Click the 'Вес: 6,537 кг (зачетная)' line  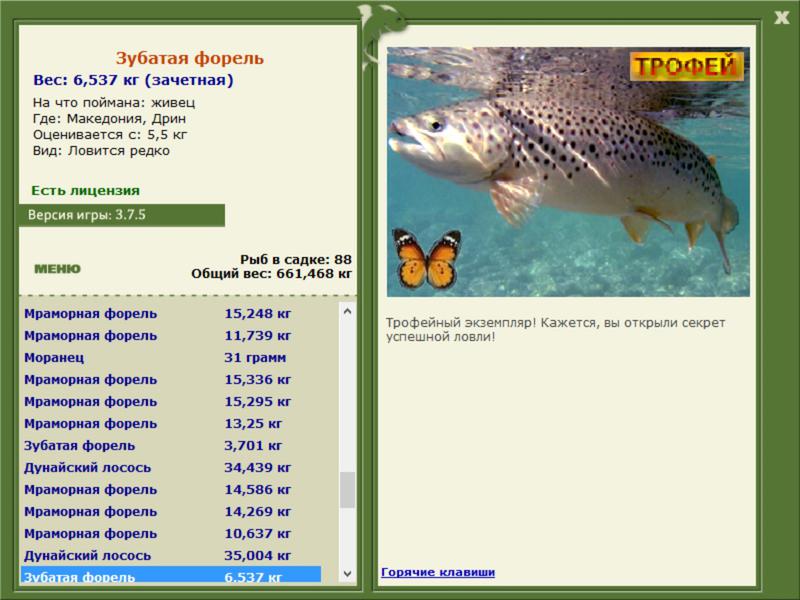tap(133, 80)
